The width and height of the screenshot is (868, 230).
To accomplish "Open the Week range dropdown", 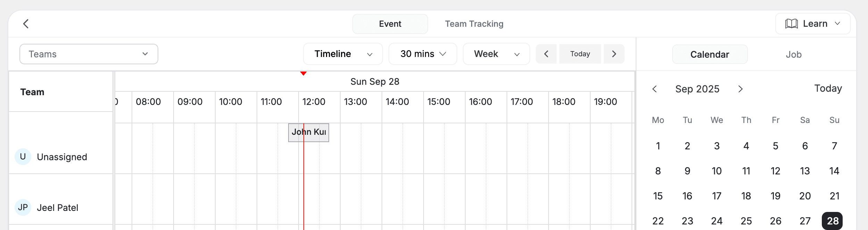I will tap(496, 54).
